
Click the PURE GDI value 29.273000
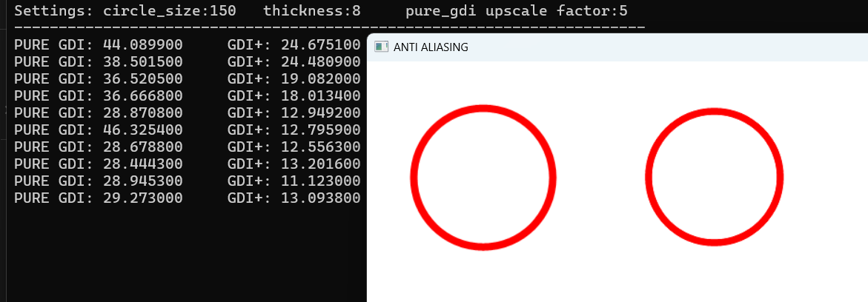[143, 198]
